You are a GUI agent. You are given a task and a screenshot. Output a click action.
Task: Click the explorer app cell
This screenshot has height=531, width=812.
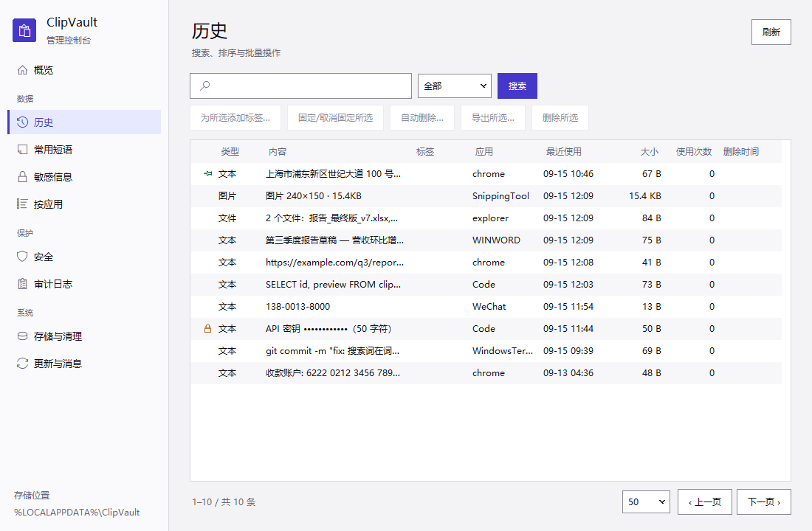[490, 218]
